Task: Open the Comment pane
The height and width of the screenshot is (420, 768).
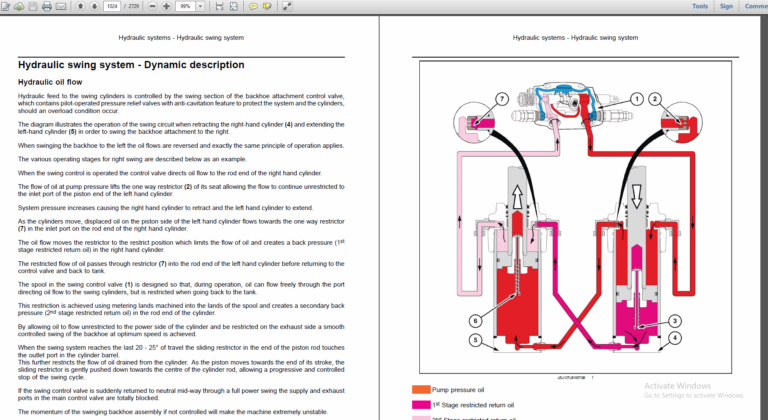Action: point(754,6)
